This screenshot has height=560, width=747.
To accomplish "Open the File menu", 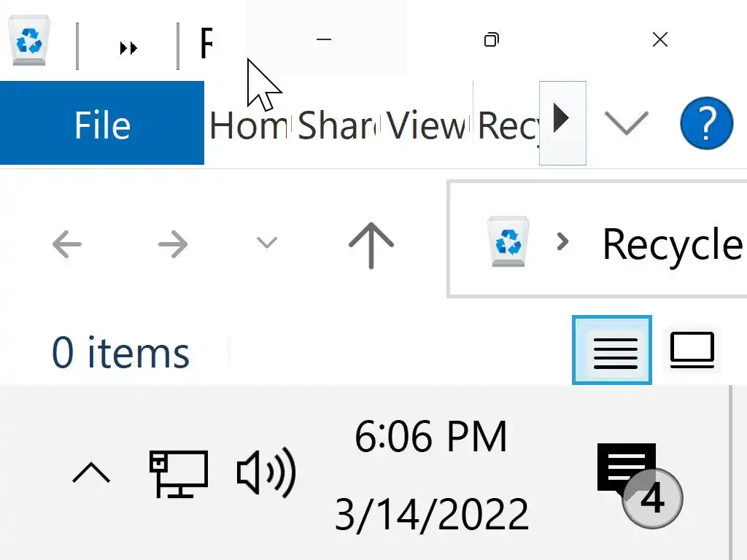I will point(102,125).
